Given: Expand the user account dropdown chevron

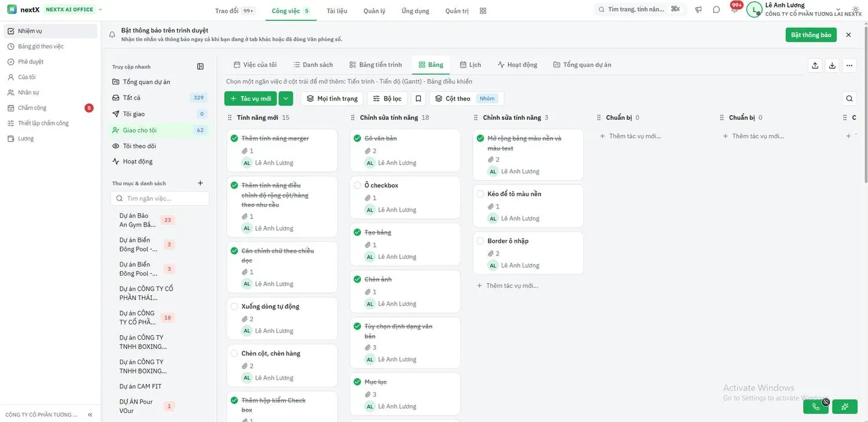Looking at the screenshot, I should coord(838,9).
